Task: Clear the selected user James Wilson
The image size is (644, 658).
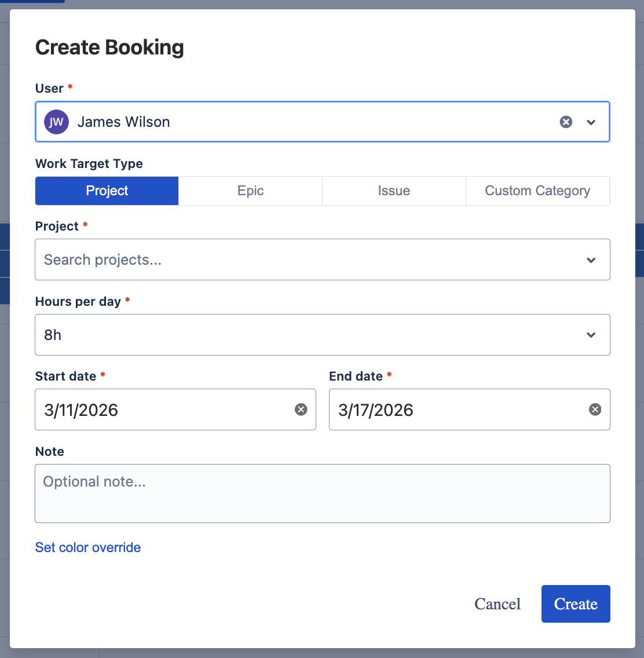Action: (x=566, y=122)
